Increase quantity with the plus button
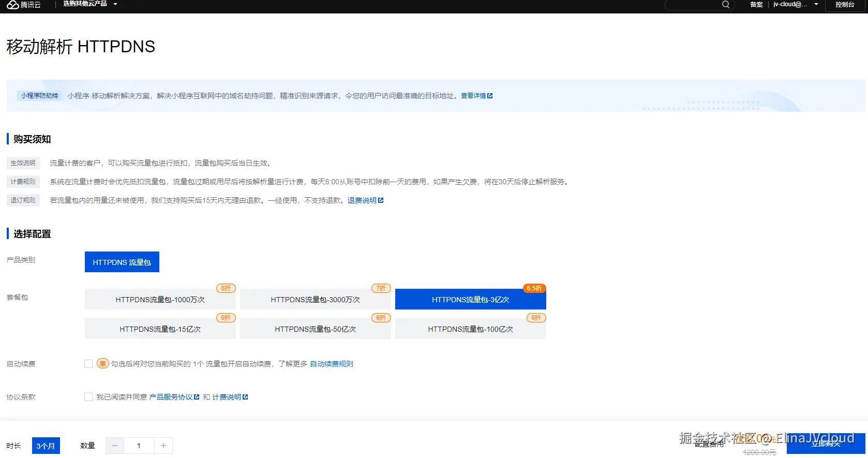 (163, 446)
